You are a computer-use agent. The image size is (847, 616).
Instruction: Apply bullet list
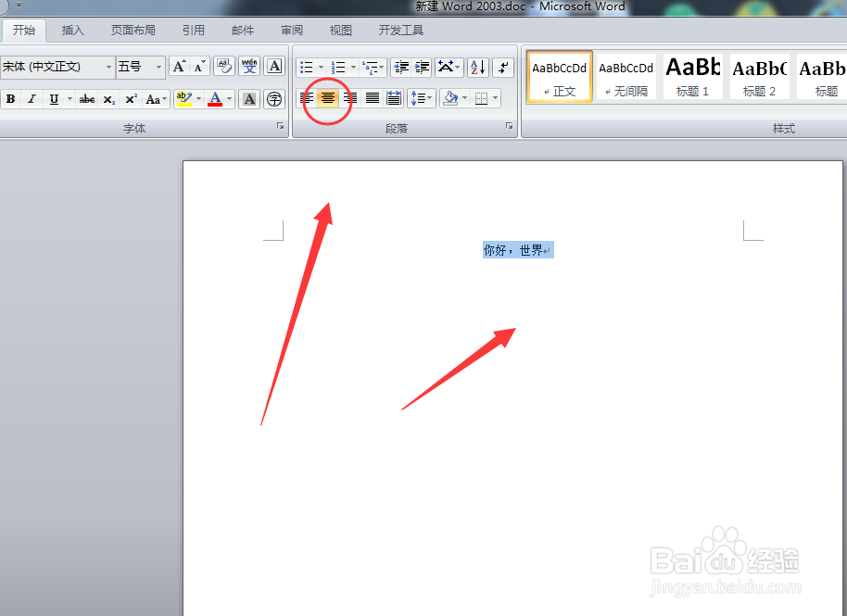[307, 68]
